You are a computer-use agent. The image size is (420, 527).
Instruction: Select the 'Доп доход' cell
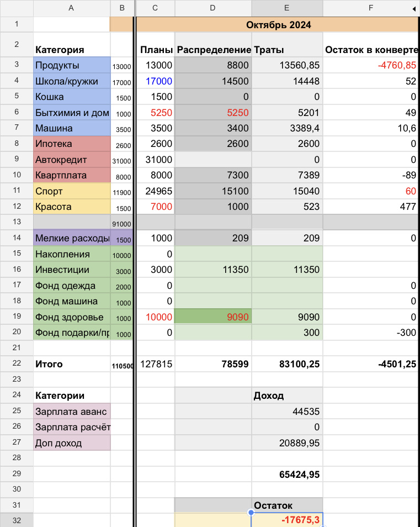(x=72, y=442)
